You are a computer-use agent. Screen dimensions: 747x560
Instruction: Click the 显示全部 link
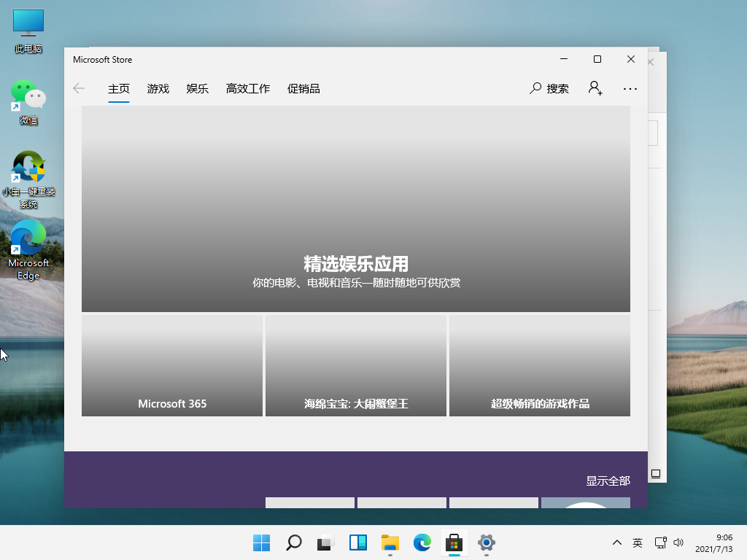pos(608,481)
